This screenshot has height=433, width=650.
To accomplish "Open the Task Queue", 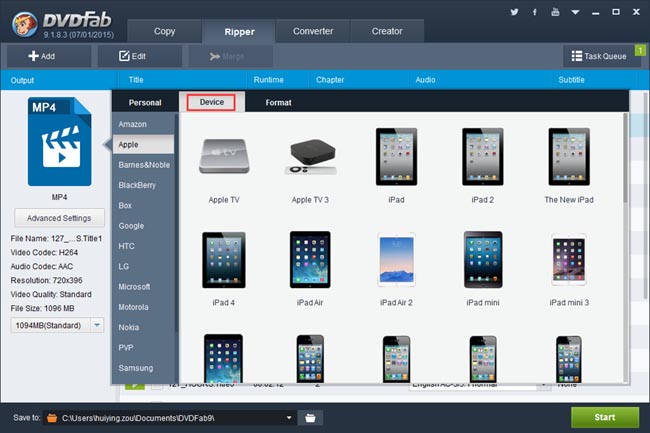I will pos(599,56).
